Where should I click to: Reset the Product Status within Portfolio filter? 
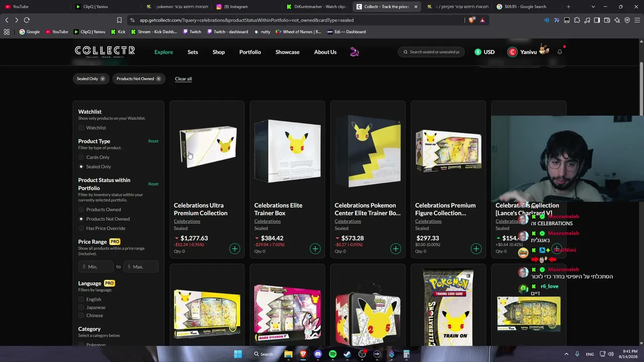pyautogui.click(x=153, y=184)
